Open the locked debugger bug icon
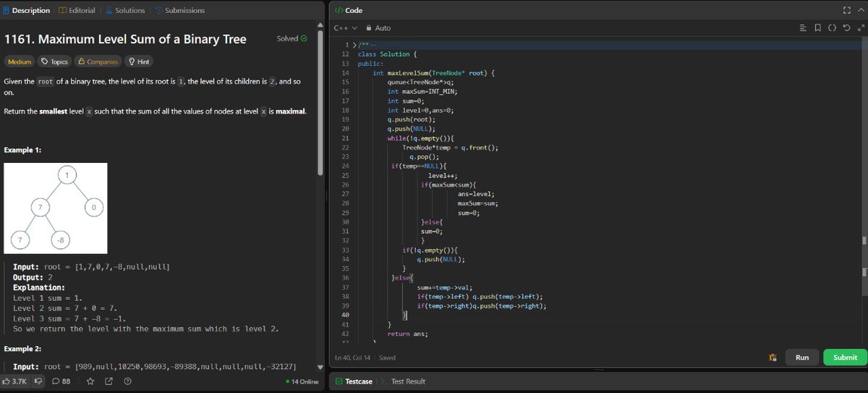The height and width of the screenshot is (393, 868). tap(773, 358)
